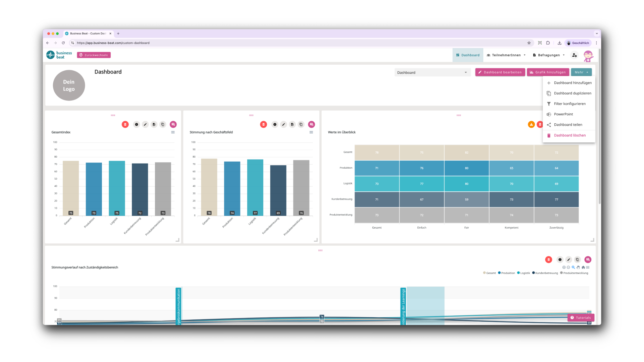Click the Grafik hinzufügen button
The width and height of the screenshot is (644, 362).
(x=548, y=72)
